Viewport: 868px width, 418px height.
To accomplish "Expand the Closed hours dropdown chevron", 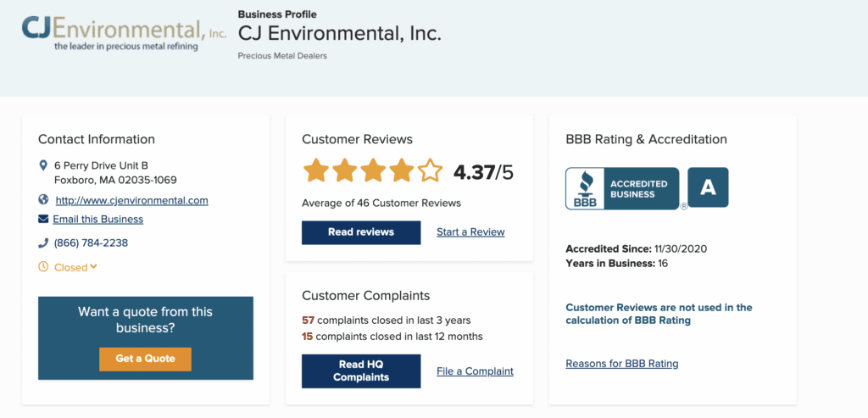I will click(93, 267).
